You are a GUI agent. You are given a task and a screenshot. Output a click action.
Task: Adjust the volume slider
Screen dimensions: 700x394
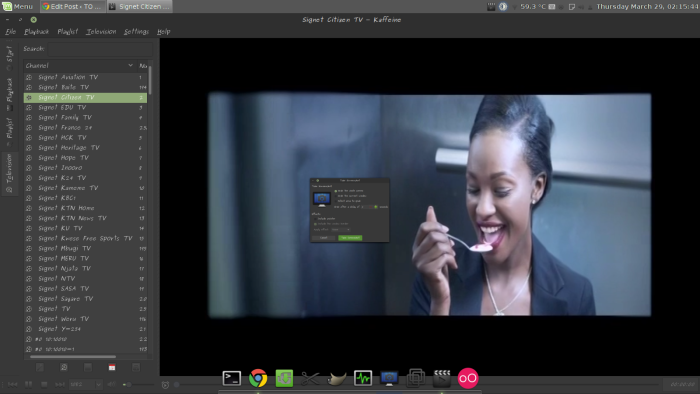pyautogui.click(x=138, y=385)
